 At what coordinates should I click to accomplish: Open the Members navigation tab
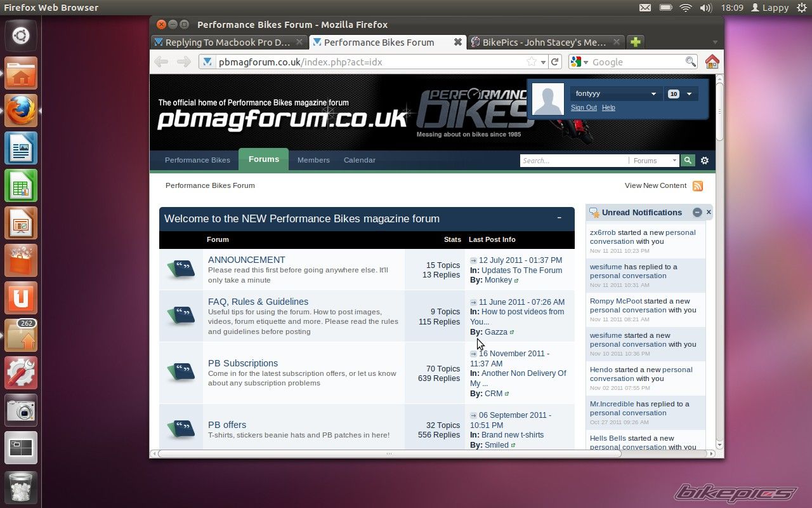point(313,160)
